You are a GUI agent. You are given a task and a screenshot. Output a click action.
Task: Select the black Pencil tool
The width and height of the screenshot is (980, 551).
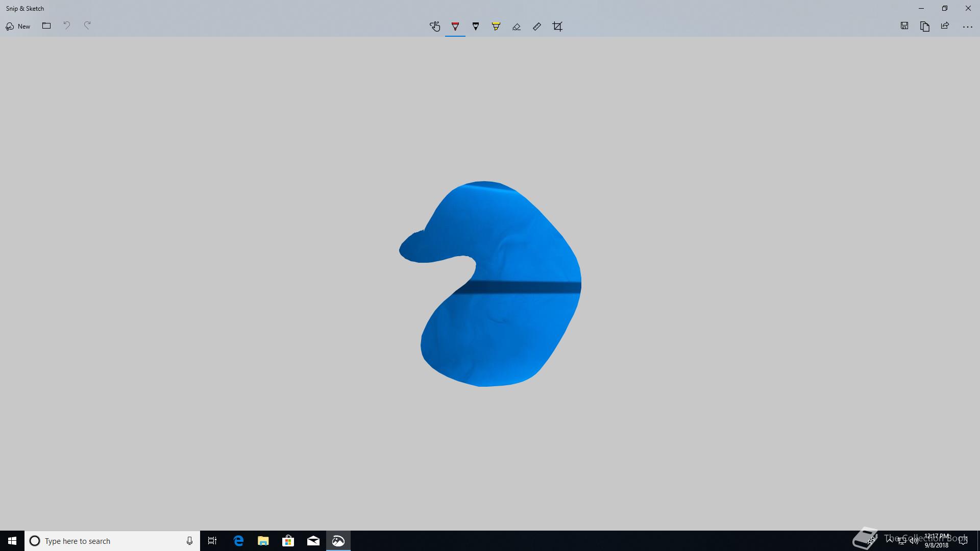[476, 27]
